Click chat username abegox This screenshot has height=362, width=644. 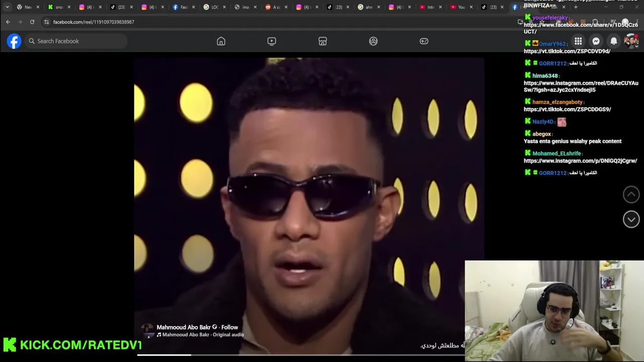click(542, 134)
